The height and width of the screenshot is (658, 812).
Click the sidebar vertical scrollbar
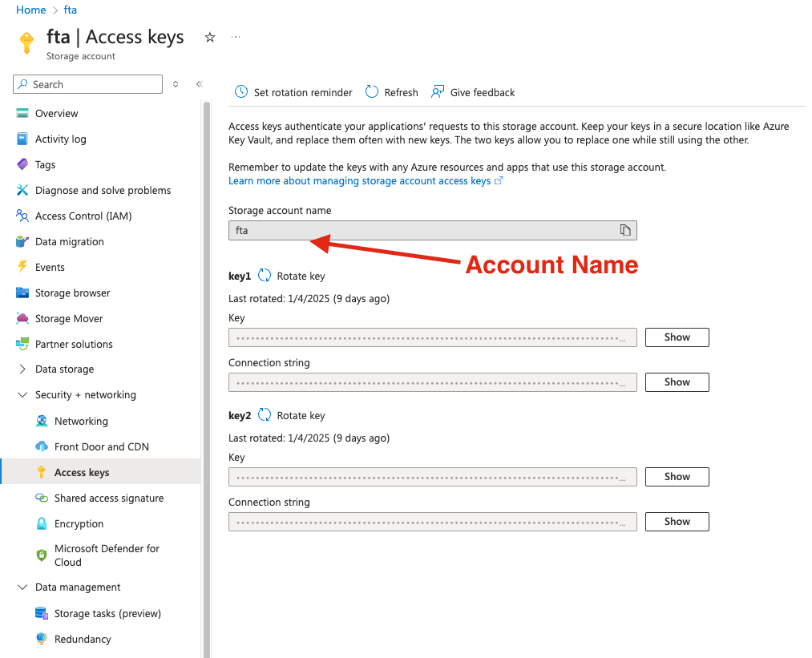click(x=207, y=379)
